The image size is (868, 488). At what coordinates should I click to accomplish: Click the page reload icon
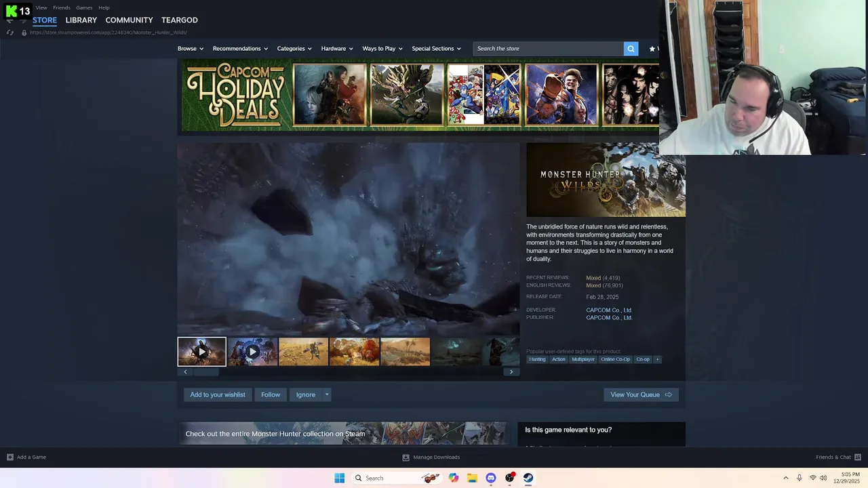click(x=9, y=33)
